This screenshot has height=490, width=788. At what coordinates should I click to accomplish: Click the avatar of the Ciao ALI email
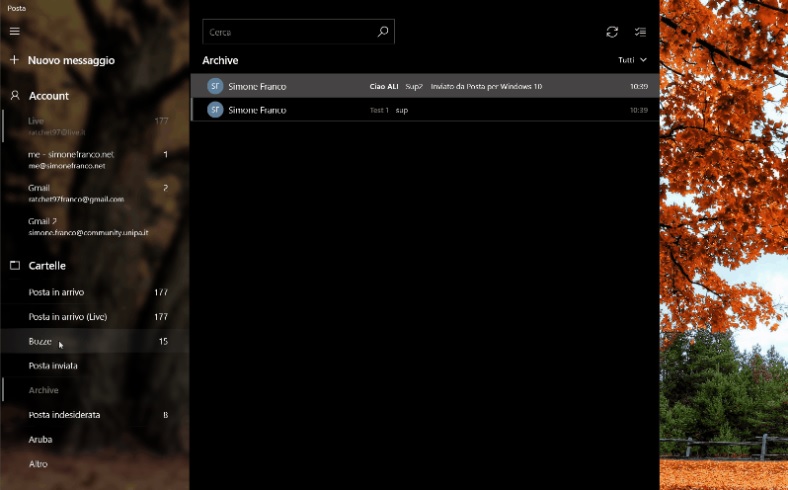click(214, 87)
